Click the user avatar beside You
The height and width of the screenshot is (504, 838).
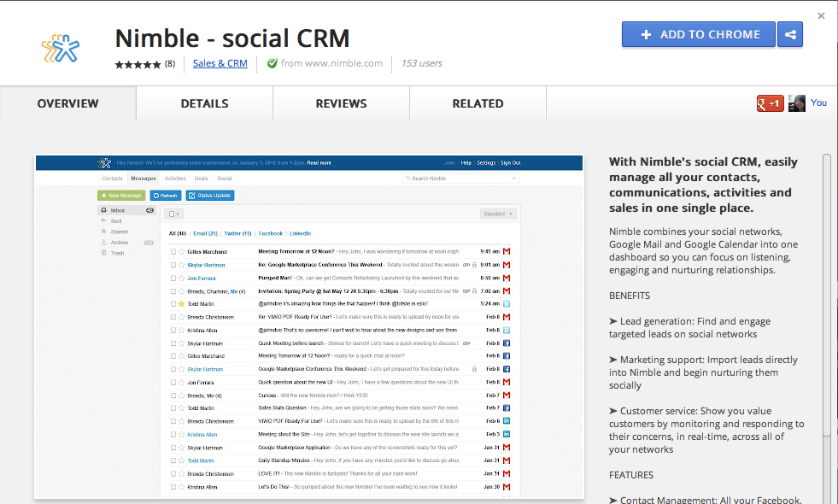point(797,103)
